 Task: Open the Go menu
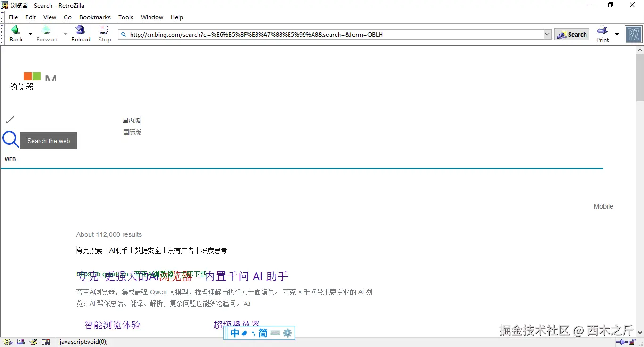67,17
